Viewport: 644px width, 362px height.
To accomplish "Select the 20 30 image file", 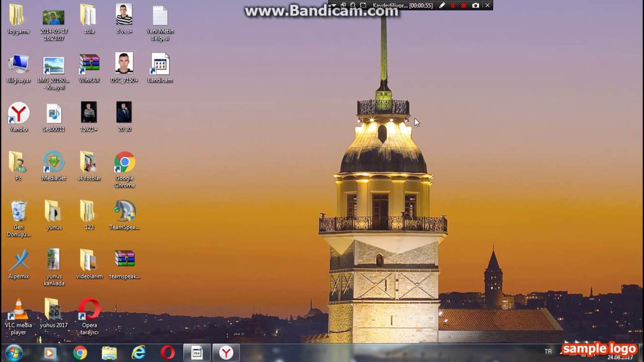I will [x=124, y=117].
